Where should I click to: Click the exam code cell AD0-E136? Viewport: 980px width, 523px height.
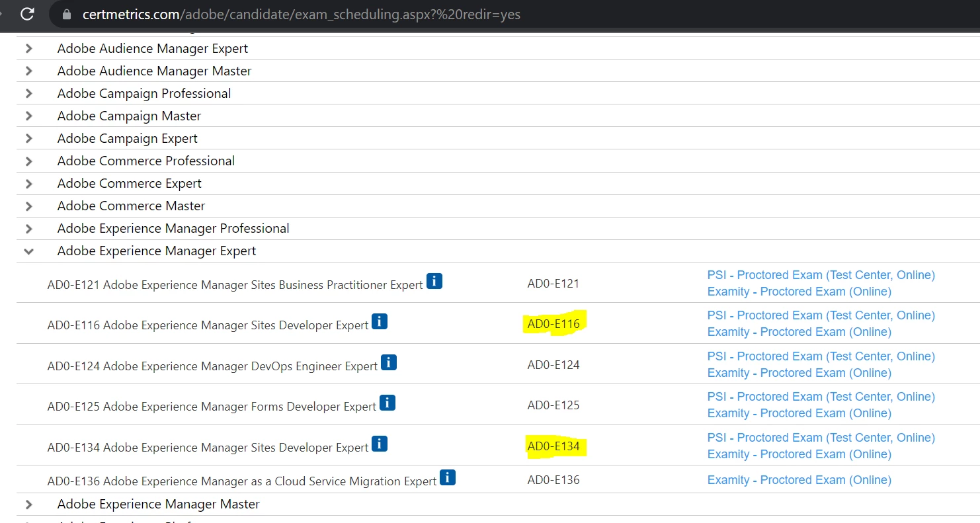[x=553, y=480]
